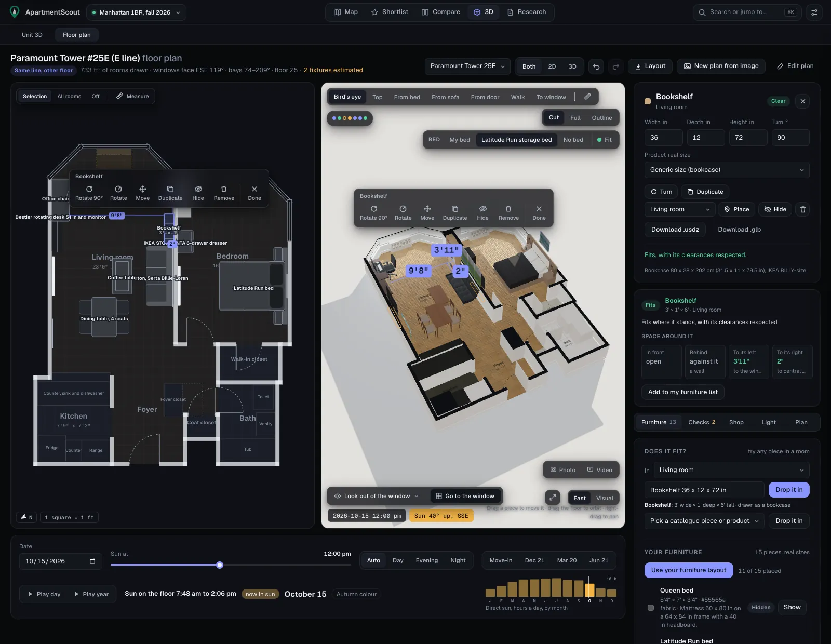Select the Outline wall display mode
Image resolution: width=831 pixels, height=644 pixels.
(x=602, y=118)
